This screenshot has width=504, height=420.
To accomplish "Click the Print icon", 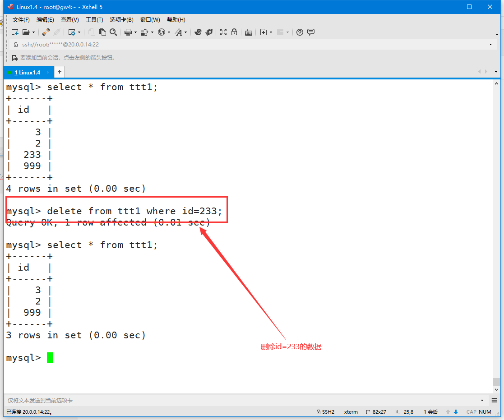I will coord(128,32).
